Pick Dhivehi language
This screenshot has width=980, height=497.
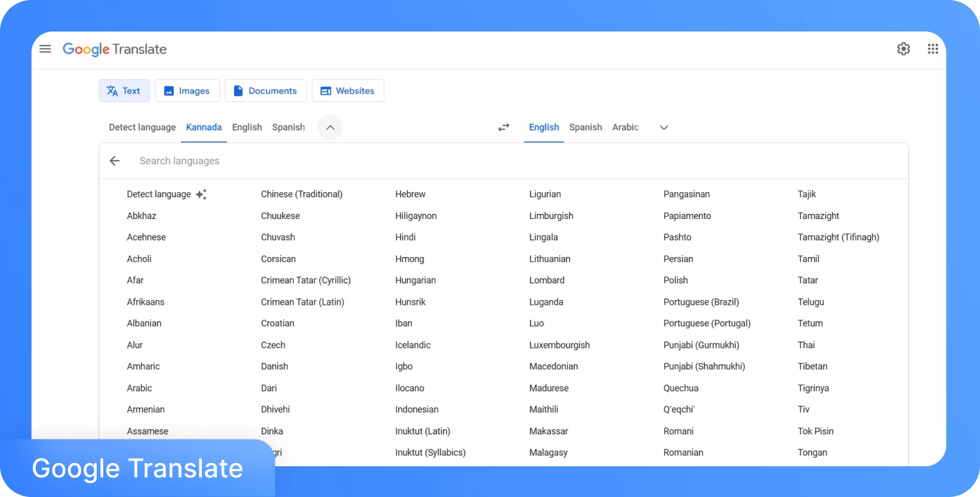click(x=276, y=409)
